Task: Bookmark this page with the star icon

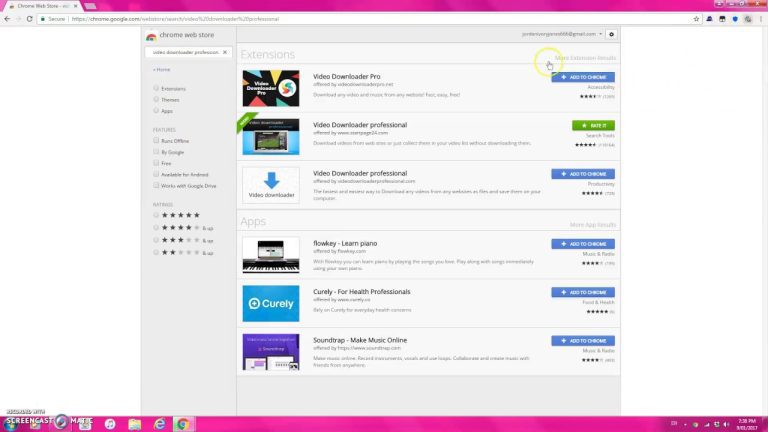Action: pos(696,19)
